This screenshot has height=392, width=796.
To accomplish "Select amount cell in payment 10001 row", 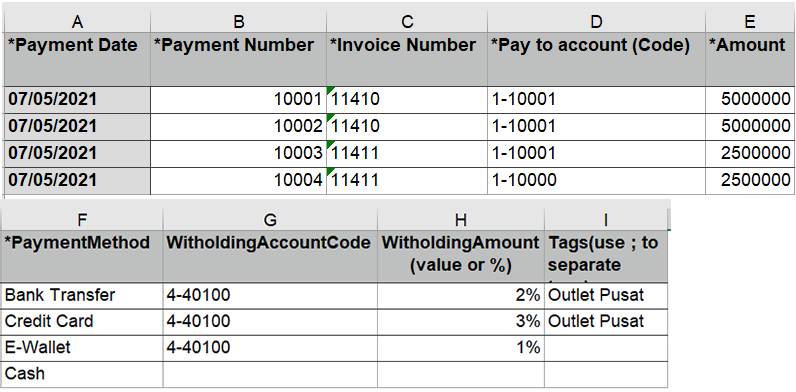I will coord(750,100).
